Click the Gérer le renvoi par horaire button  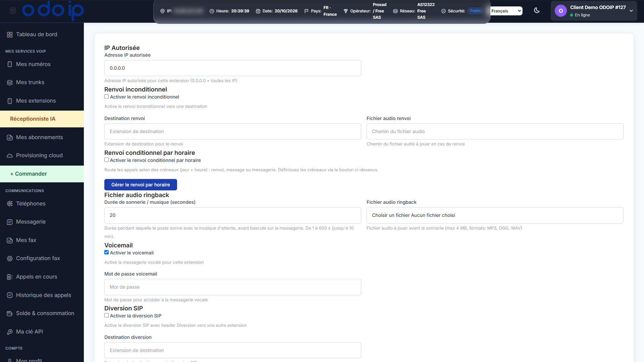tap(141, 185)
